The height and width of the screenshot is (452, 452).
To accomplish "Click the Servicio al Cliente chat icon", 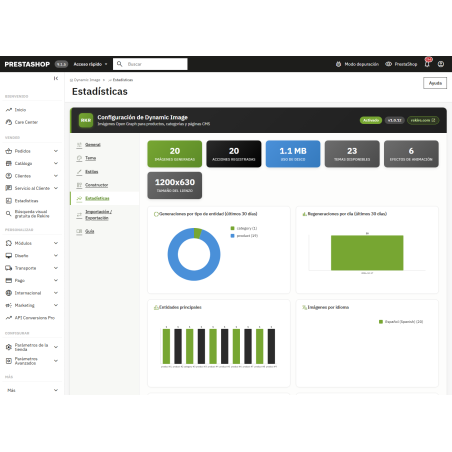I will 9,188.
